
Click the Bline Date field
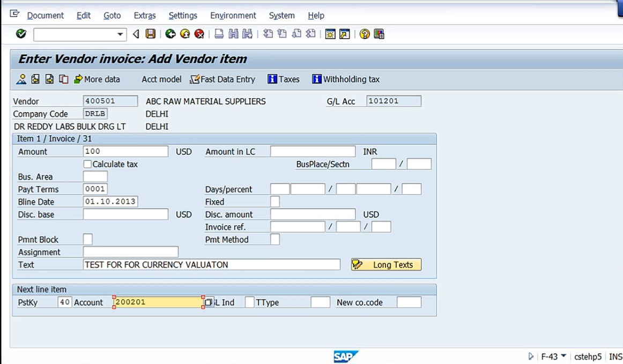pyautogui.click(x=110, y=202)
